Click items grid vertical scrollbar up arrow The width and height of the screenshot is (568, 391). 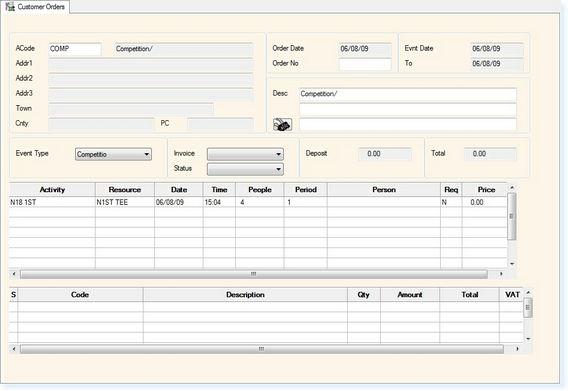click(x=528, y=292)
